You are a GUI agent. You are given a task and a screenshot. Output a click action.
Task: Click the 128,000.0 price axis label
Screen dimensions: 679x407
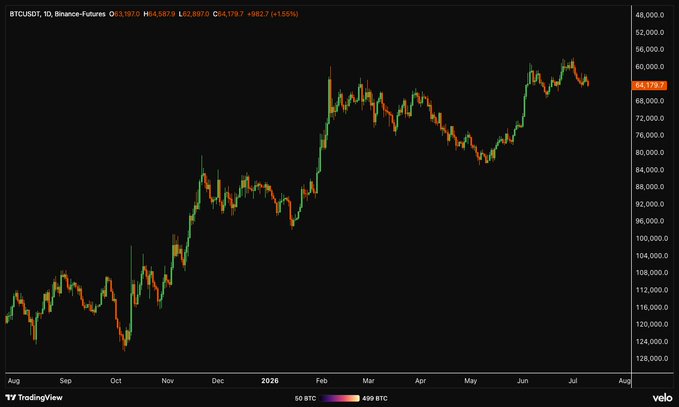(x=650, y=359)
